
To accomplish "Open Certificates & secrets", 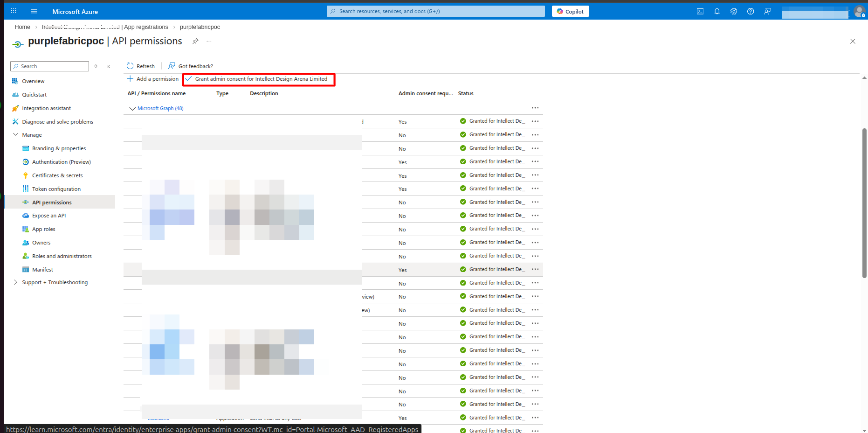I will click(x=57, y=175).
